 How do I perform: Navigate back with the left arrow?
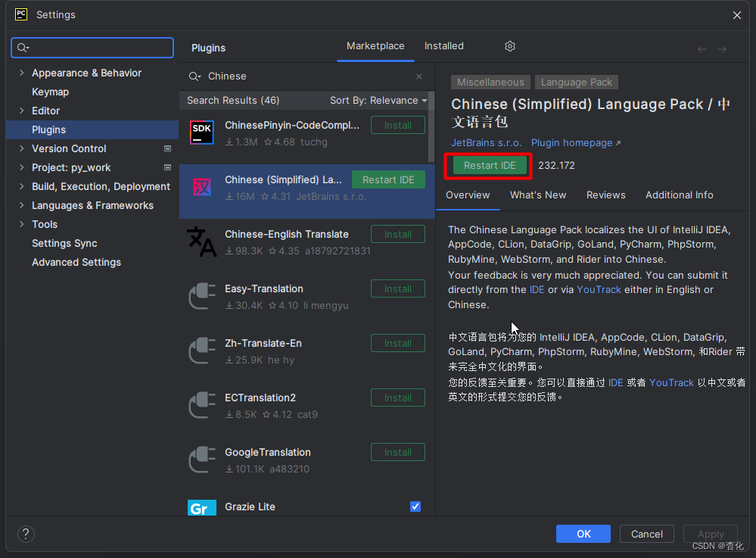coord(702,49)
